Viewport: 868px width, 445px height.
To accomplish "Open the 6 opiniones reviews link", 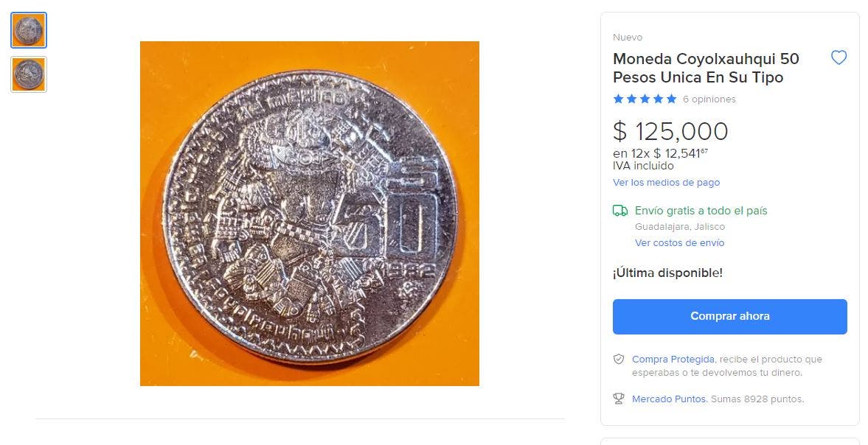I will (709, 99).
